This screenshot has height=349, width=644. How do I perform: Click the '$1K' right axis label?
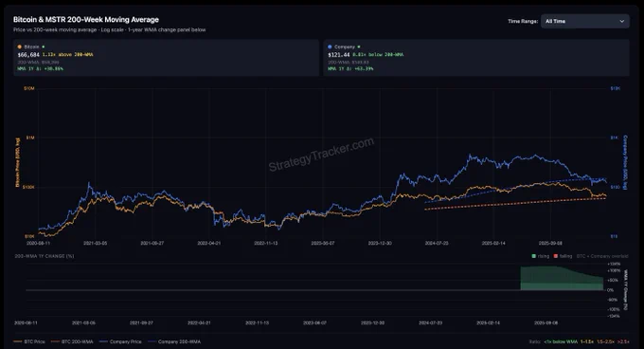click(x=614, y=138)
